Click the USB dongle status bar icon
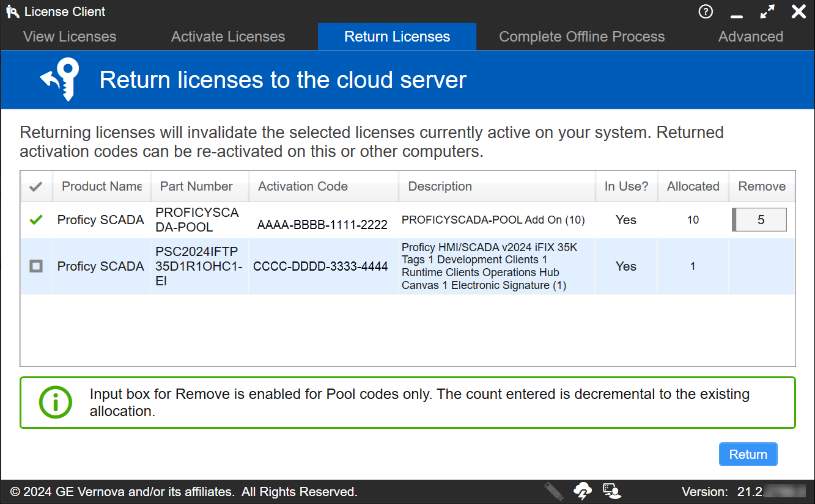The width and height of the screenshot is (815, 504). click(553, 491)
